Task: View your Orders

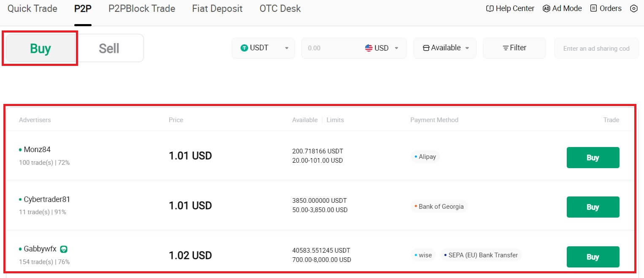Action: coord(605,8)
